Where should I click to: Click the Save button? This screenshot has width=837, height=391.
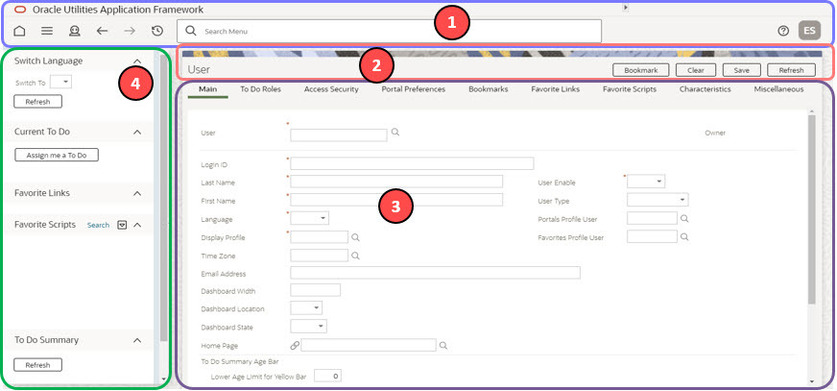point(741,70)
